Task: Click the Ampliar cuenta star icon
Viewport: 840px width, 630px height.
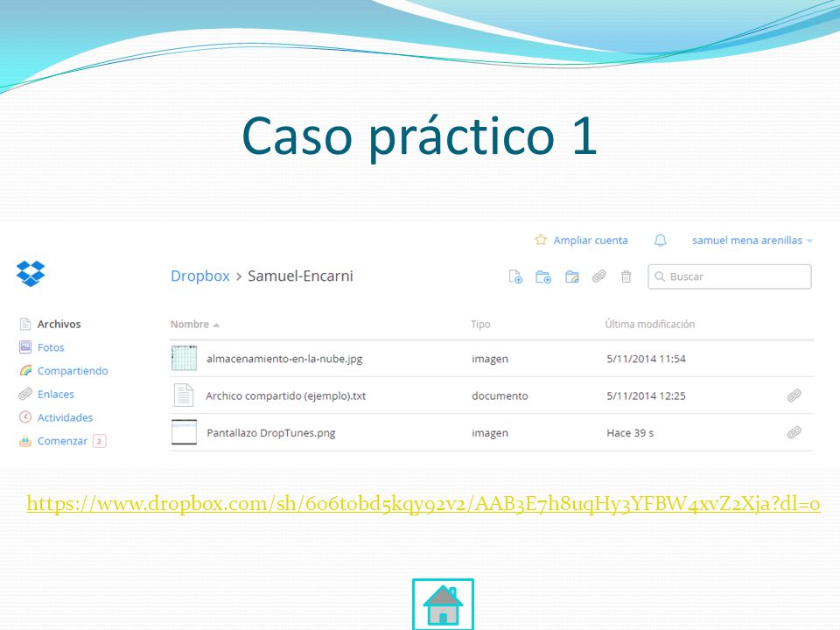Action: [x=541, y=240]
